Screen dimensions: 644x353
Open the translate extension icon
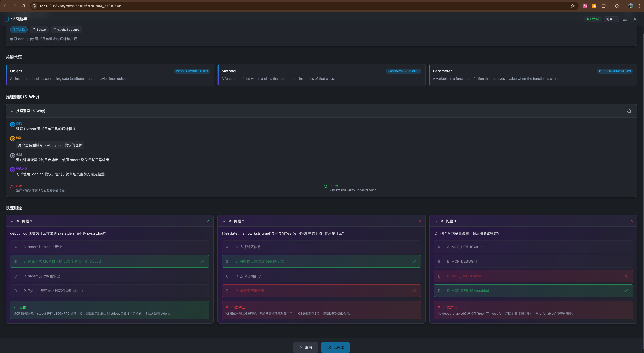click(585, 6)
